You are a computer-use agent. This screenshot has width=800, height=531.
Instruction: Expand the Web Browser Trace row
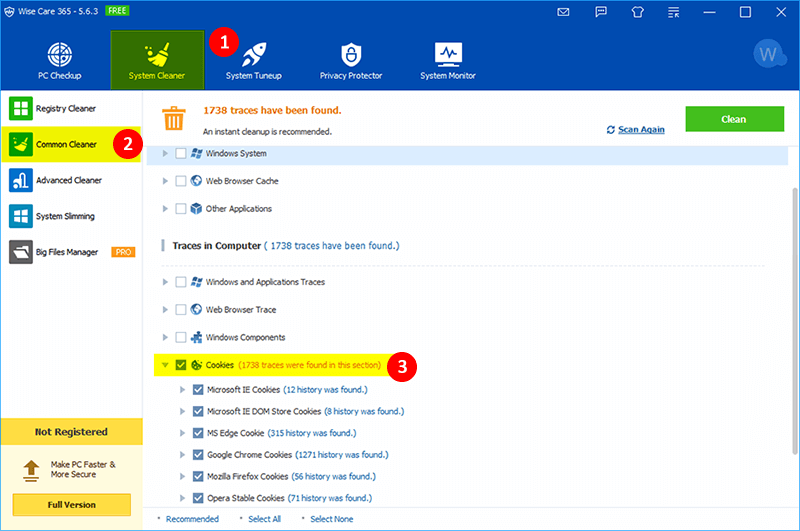[x=165, y=309]
